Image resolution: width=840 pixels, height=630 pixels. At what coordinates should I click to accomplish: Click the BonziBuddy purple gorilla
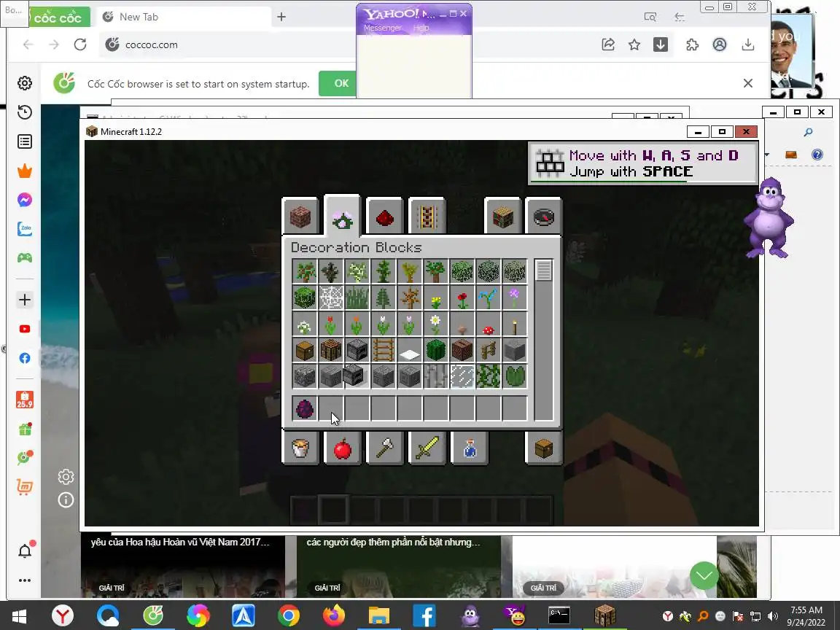(x=769, y=219)
